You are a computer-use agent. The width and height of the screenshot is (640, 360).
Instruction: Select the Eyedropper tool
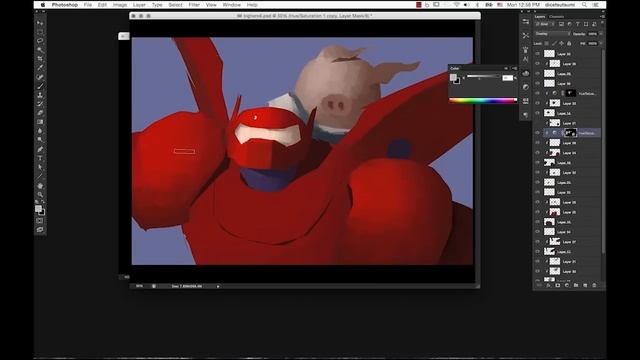coord(40,68)
